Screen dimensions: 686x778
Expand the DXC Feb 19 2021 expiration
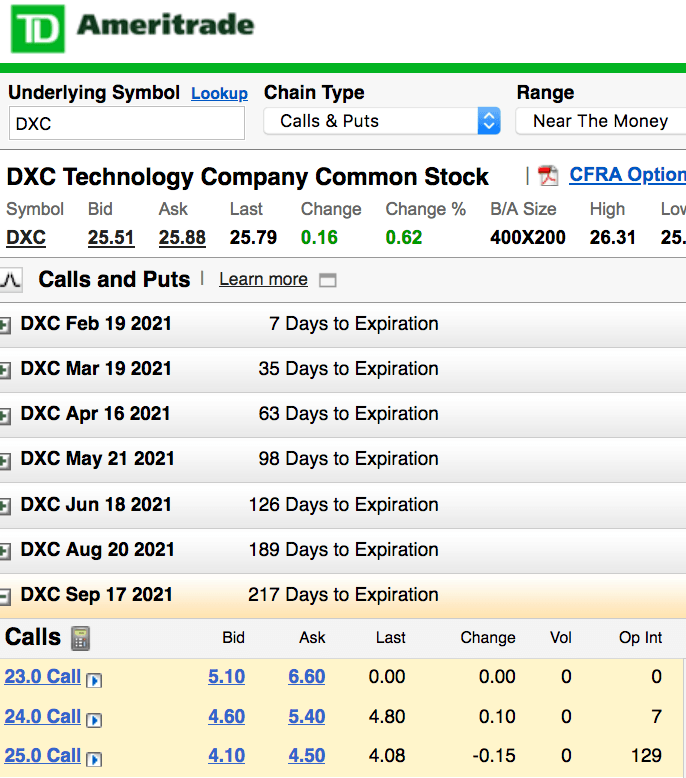click(5, 325)
